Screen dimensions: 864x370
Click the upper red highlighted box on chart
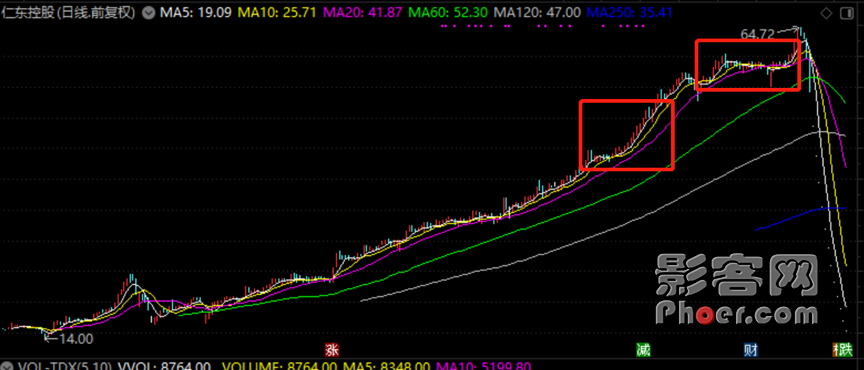(747, 65)
